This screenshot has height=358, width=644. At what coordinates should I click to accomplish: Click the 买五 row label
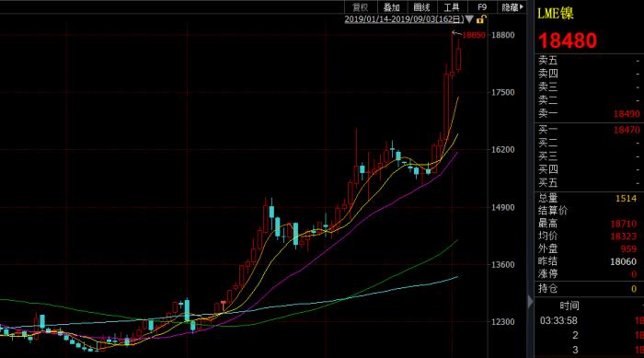click(548, 182)
